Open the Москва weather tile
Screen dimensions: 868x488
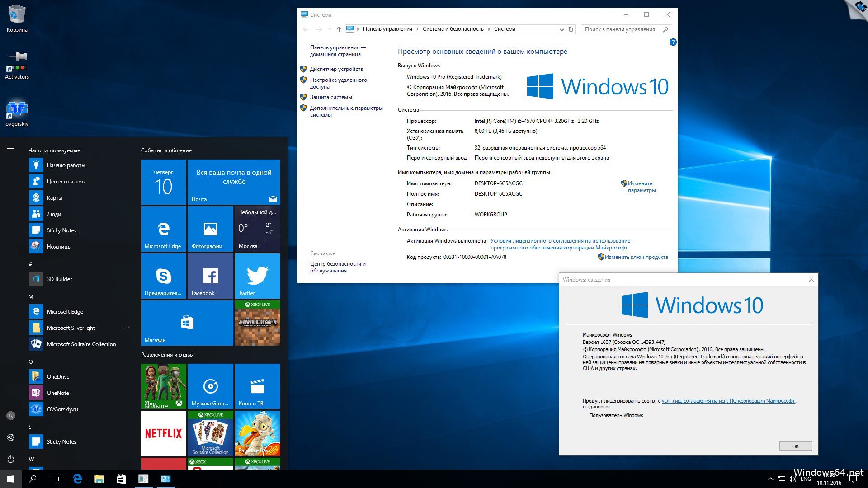(258, 229)
